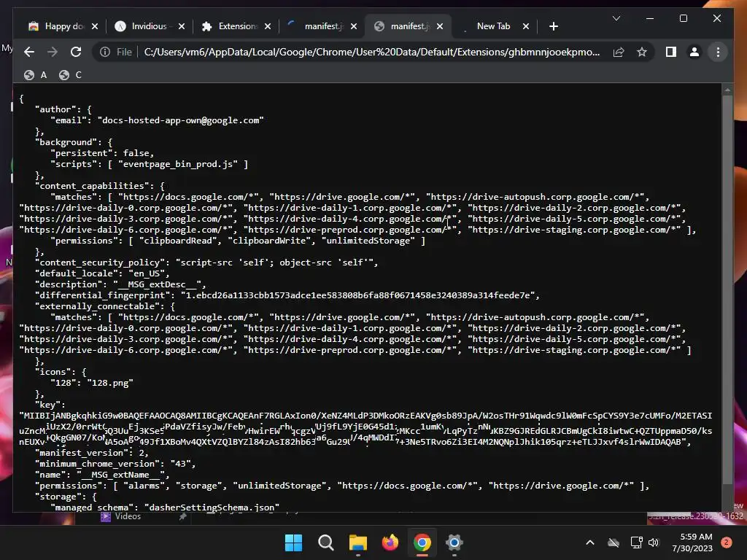Open File Explorer from the taskbar
Viewport: 747px width, 560px height.
click(x=357, y=542)
